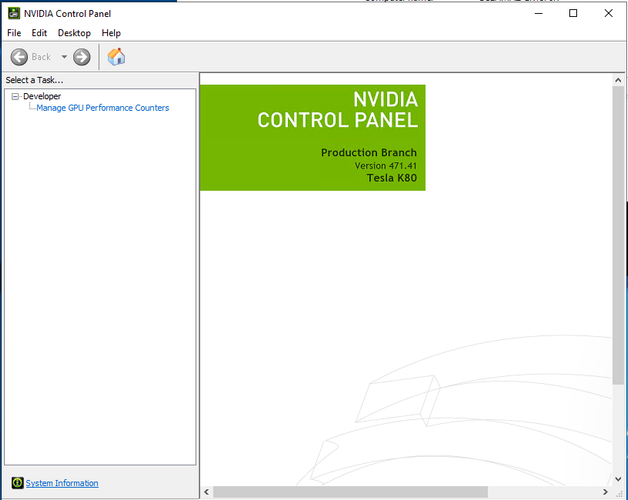Click the horizontal scrollbar left arrow
The image size is (628, 500).
(207, 491)
